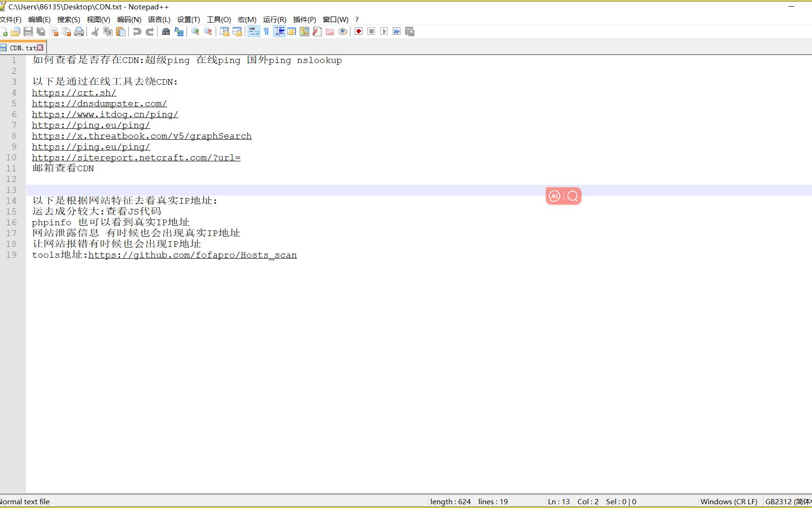Screen dimensions: 812x508
Task: Open the 设置(T) menu
Action: pyautogui.click(x=188, y=19)
